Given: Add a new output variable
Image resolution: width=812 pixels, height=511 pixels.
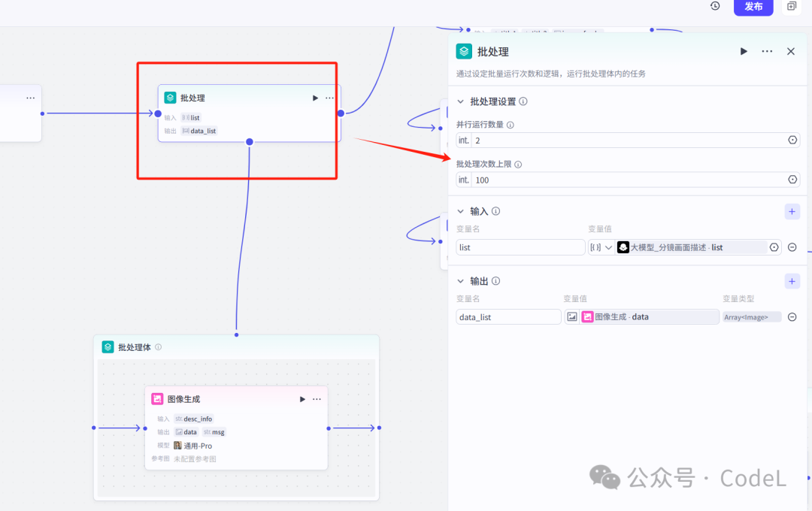Looking at the screenshot, I should pos(792,281).
